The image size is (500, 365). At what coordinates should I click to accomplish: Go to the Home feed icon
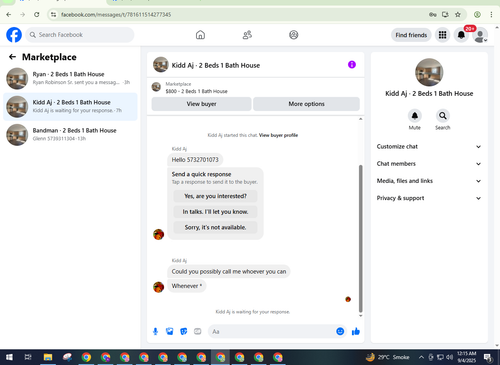tap(200, 35)
